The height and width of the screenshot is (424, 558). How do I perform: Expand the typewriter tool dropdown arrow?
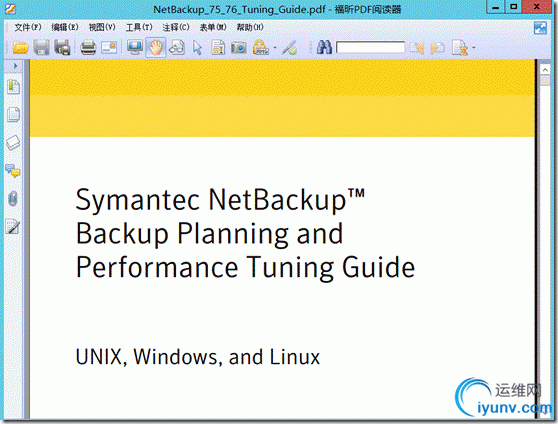tap(275, 47)
